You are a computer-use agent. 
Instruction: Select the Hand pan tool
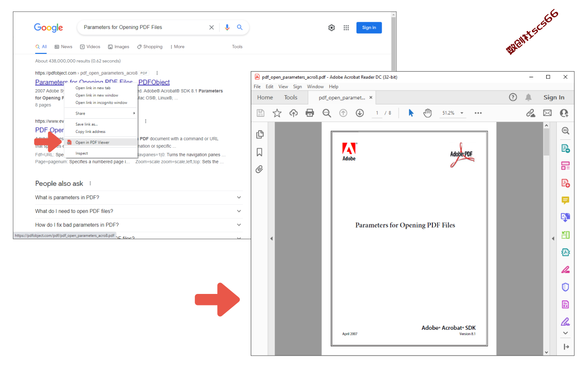coord(428,113)
